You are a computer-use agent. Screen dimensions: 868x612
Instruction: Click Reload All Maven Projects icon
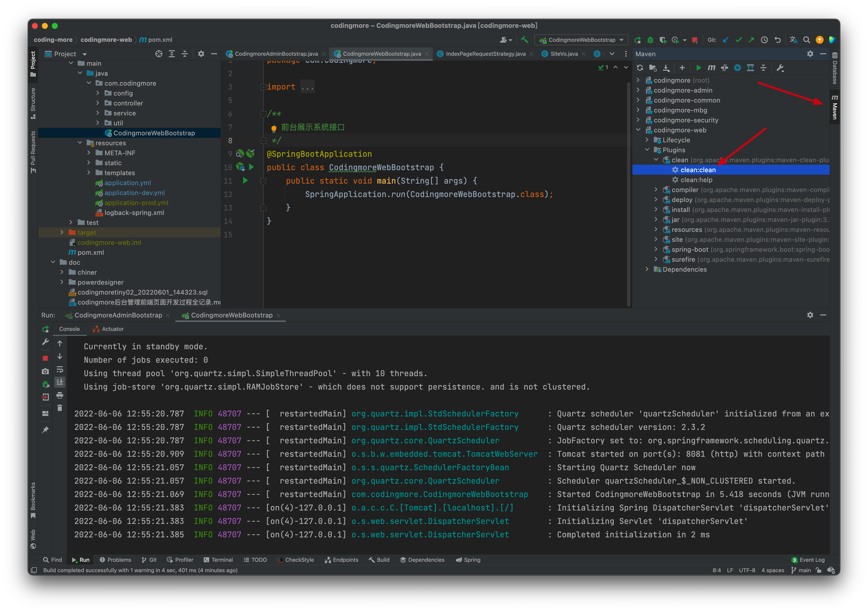click(x=640, y=68)
